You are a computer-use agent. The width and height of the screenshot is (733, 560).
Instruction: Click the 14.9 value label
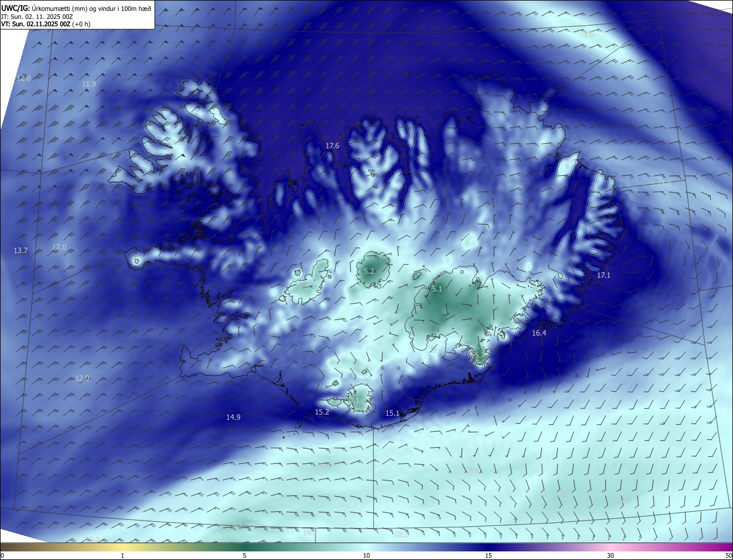pos(233,417)
